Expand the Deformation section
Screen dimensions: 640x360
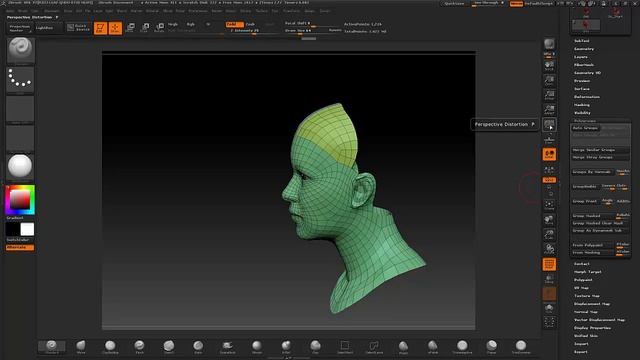click(587, 97)
